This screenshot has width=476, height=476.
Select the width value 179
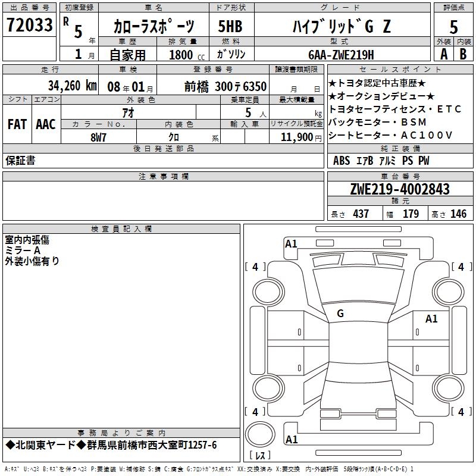(x=411, y=214)
